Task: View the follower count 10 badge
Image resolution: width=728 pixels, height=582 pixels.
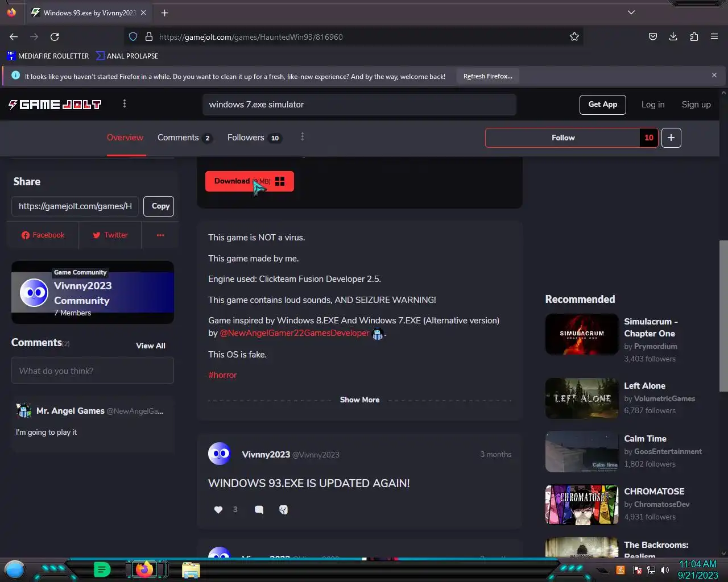Action: (649, 138)
